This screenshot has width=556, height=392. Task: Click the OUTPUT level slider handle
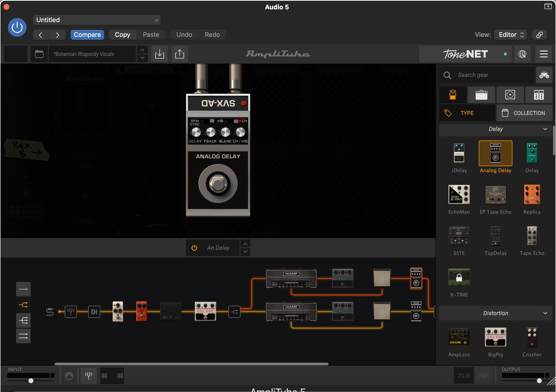(x=539, y=381)
